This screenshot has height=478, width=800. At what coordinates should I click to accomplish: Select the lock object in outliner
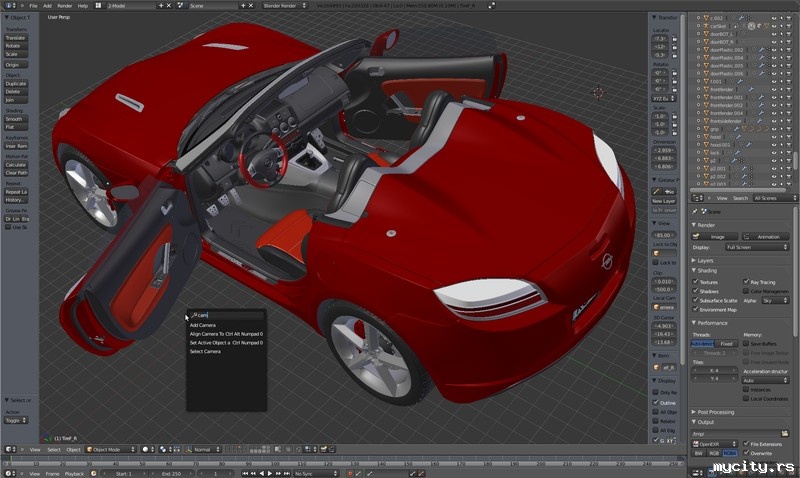(x=714, y=153)
